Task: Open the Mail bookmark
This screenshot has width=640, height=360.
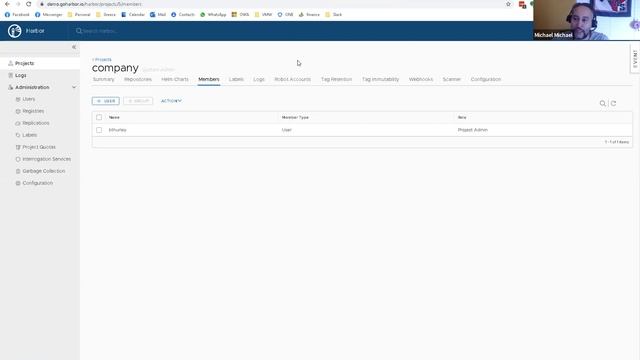Action: pos(158,14)
